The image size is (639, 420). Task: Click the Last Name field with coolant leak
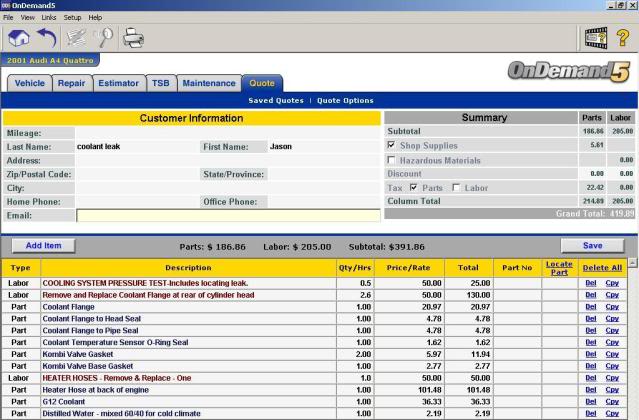(x=137, y=147)
